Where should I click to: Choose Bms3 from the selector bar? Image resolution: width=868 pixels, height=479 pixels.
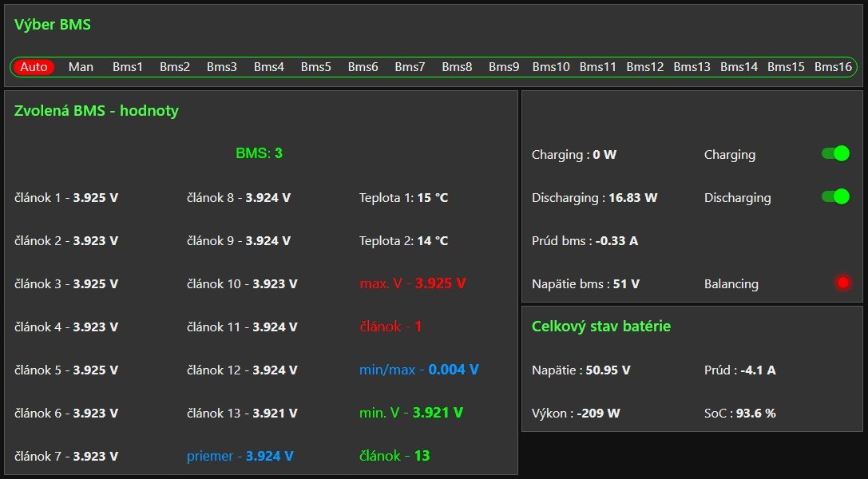coord(222,67)
